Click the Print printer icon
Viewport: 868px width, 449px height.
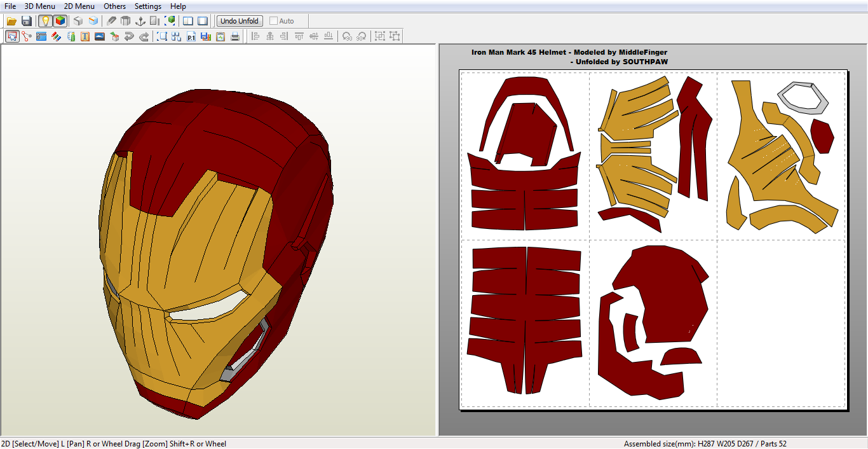coord(235,36)
